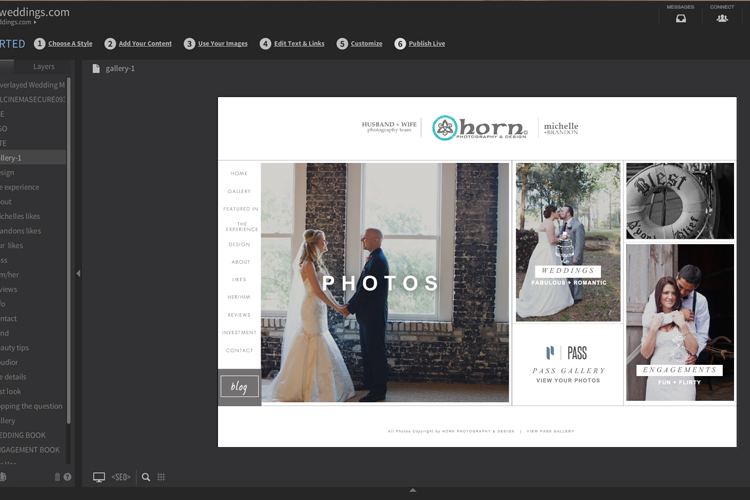
Task: Expand the bottom panel arrow
Action: (413, 491)
